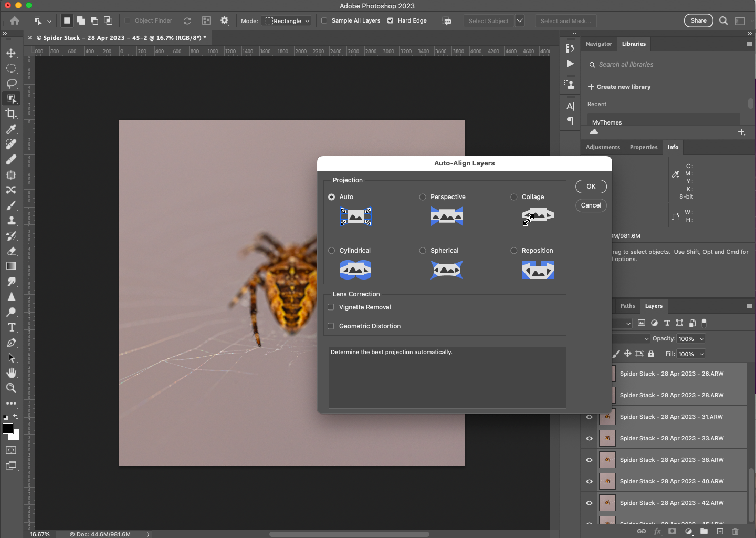
Task: Click the Add layer mask icon
Action: pyautogui.click(x=672, y=531)
